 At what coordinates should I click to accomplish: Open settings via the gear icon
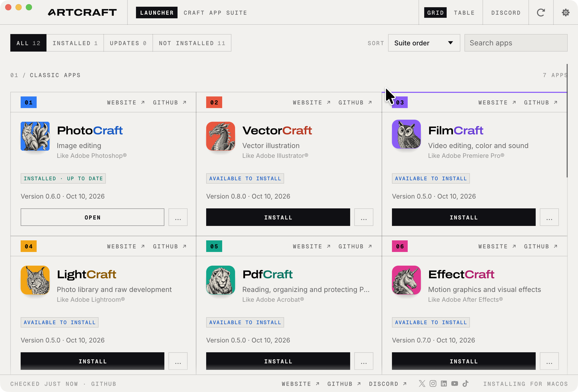pyautogui.click(x=566, y=12)
